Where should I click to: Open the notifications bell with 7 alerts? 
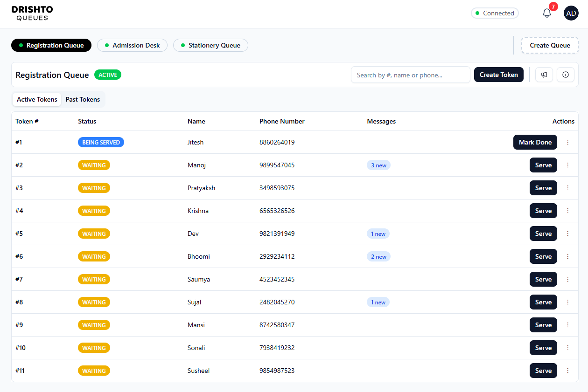click(x=546, y=13)
